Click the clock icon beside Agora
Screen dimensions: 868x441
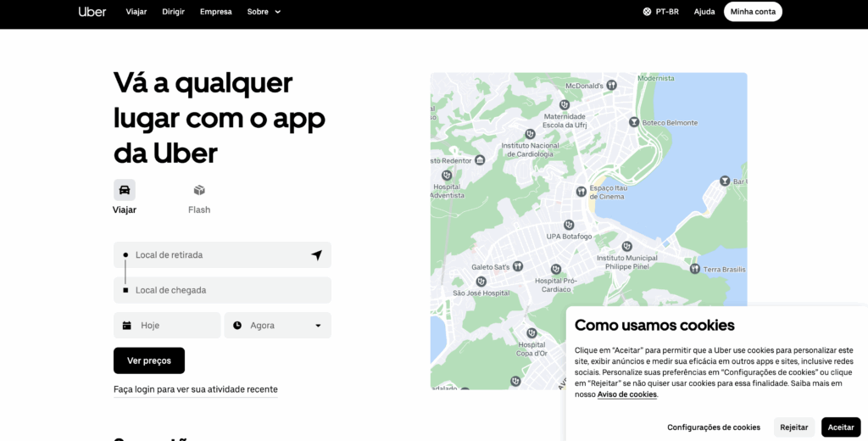237,325
